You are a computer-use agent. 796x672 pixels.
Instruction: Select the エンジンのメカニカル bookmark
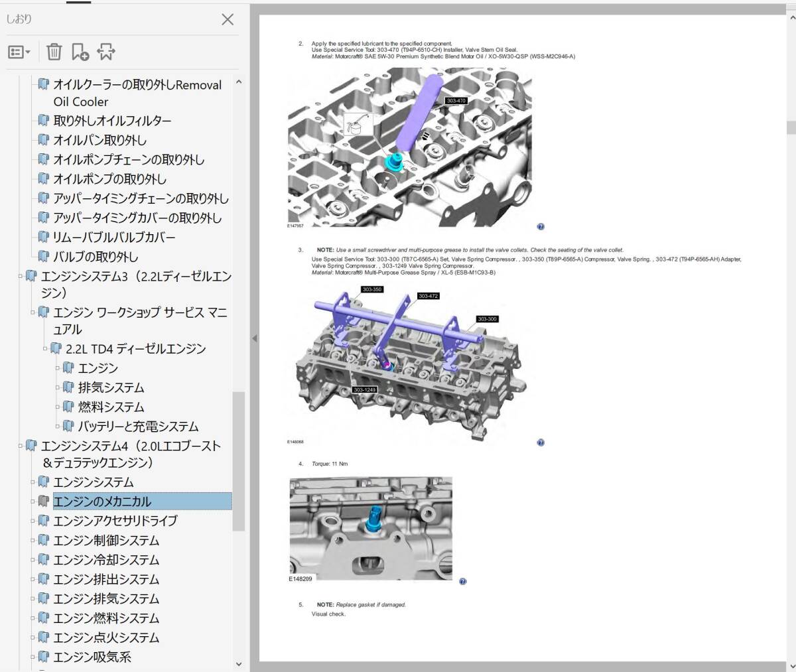(102, 502)
